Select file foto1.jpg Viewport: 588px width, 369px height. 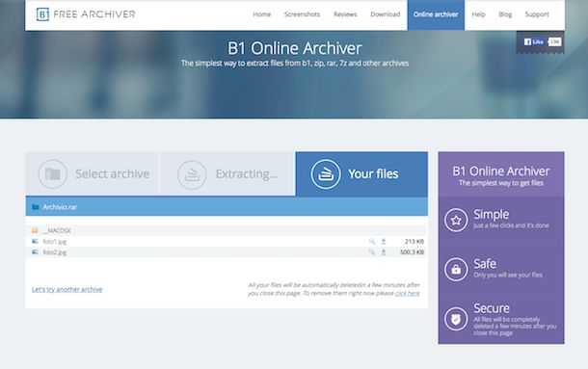[54, 242]
